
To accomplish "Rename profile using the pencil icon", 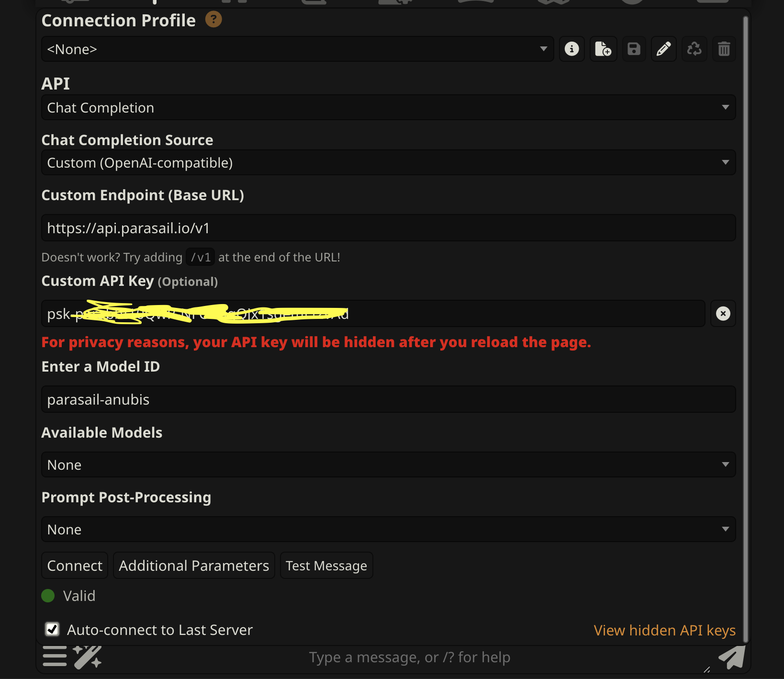I will click(663, 49).
